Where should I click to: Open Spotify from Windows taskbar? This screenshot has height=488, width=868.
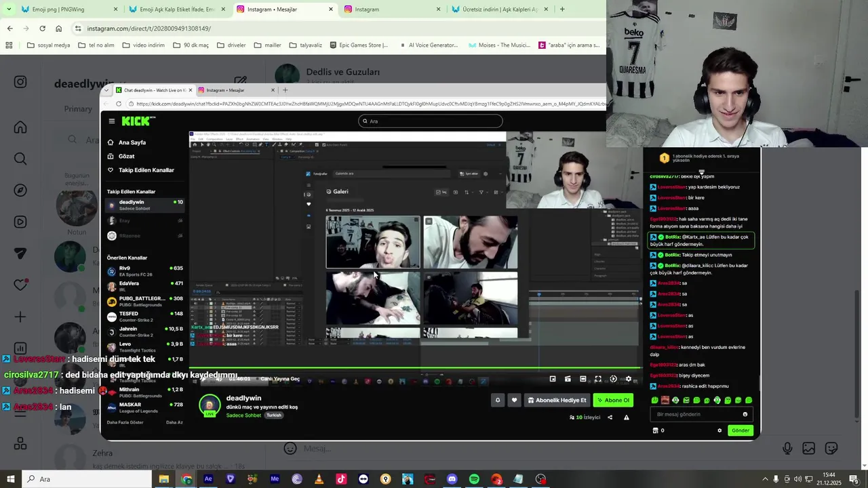click(x=474, y=479)
